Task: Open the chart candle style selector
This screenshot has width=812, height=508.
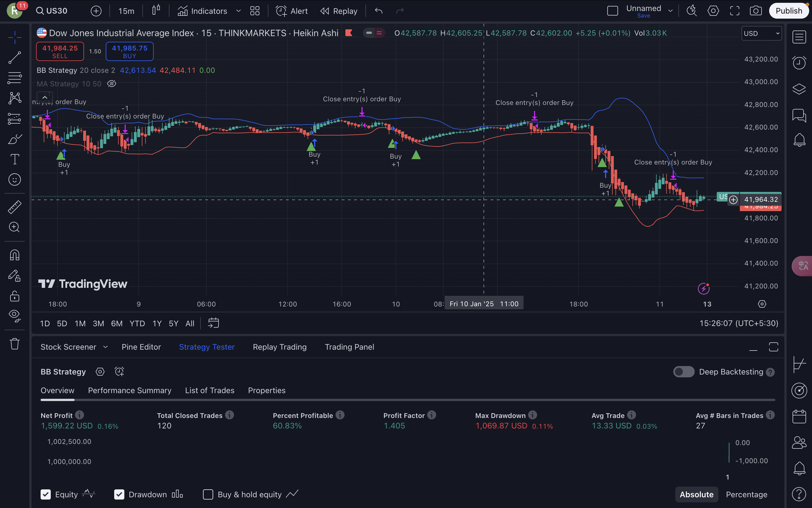Action: [x=156, y=11]
